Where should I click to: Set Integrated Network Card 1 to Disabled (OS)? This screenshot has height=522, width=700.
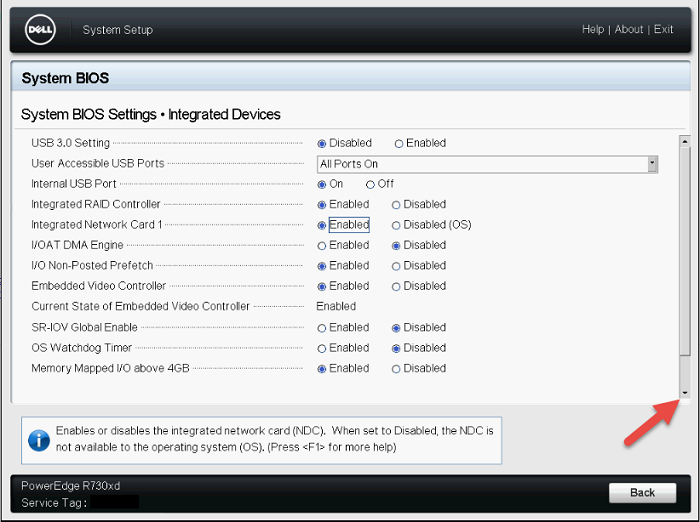pyautogui.click(x=397, y=225)
